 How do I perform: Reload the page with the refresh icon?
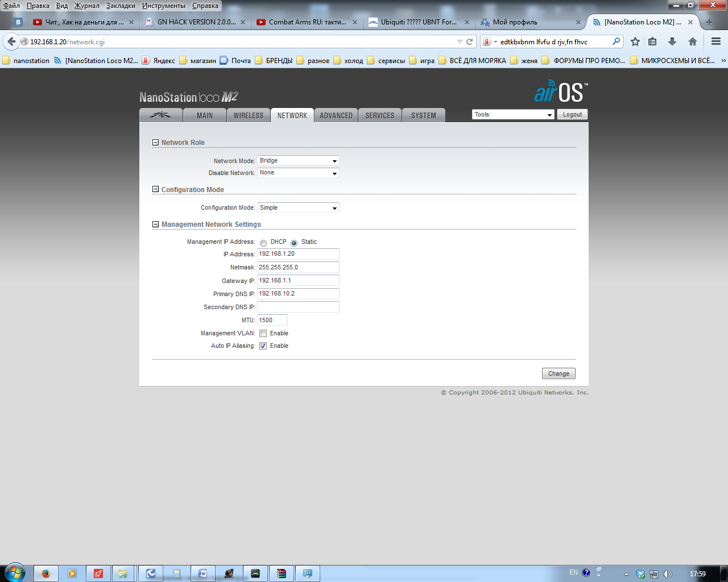[x=470, y=41]
